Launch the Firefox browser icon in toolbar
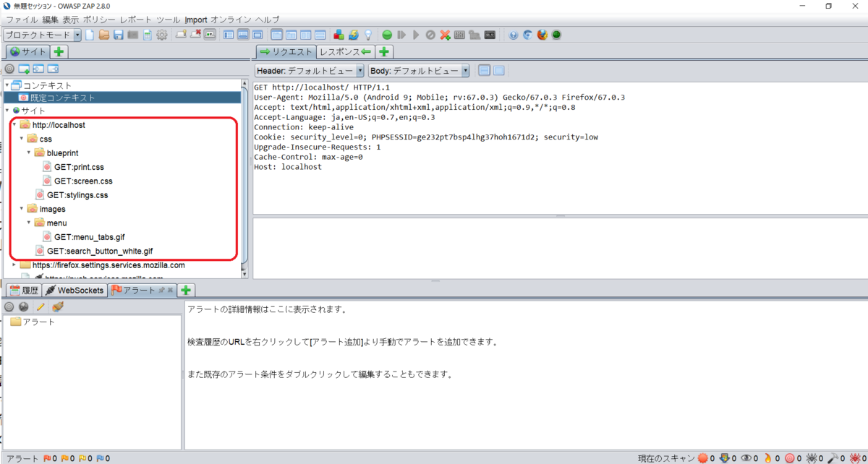This screenshot has width=868, height=464. pyautogui.click(x=542, y=35)
